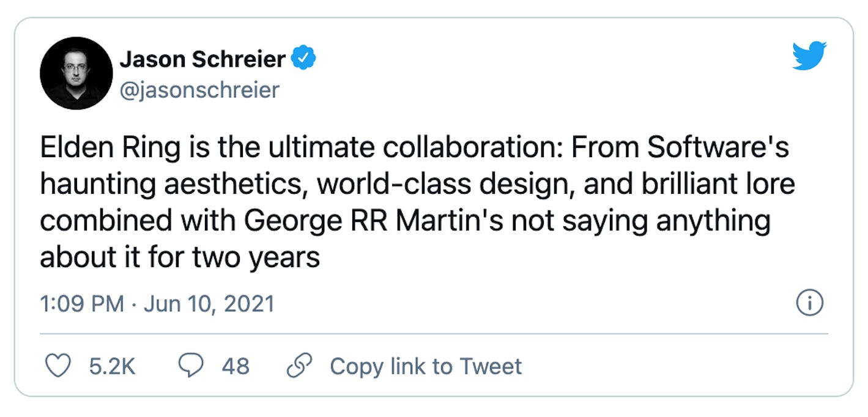Click the reply speech bubble icon
Screen dimensions: 868x417
[190, 366]
